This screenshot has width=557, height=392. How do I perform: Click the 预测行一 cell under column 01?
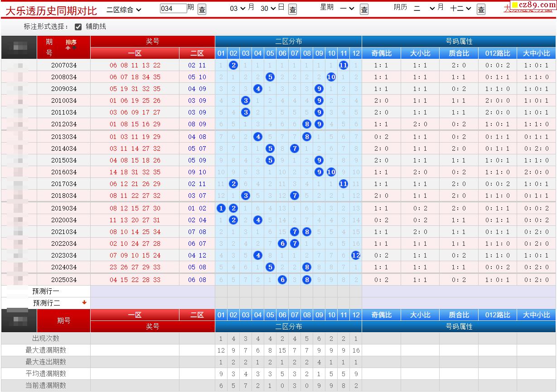tap(221, 292)
